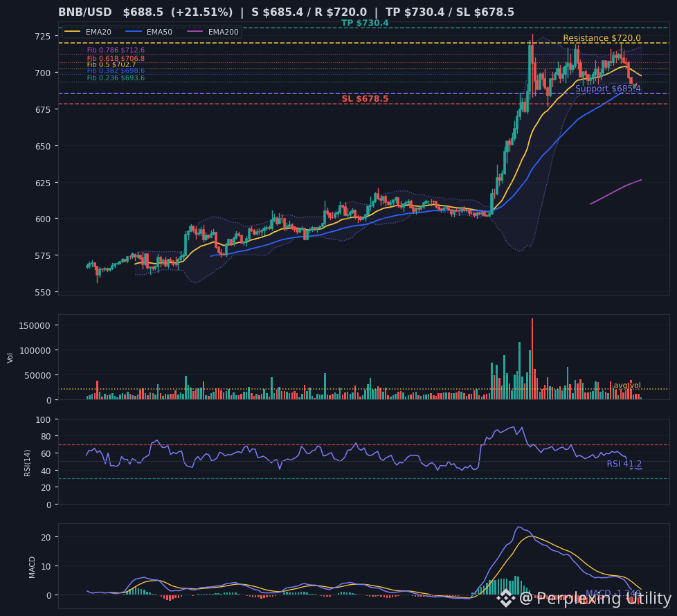Click the blue EMA50 legend line sample
677x616 pixels.
pyautogui.click(x=133, y=32)
